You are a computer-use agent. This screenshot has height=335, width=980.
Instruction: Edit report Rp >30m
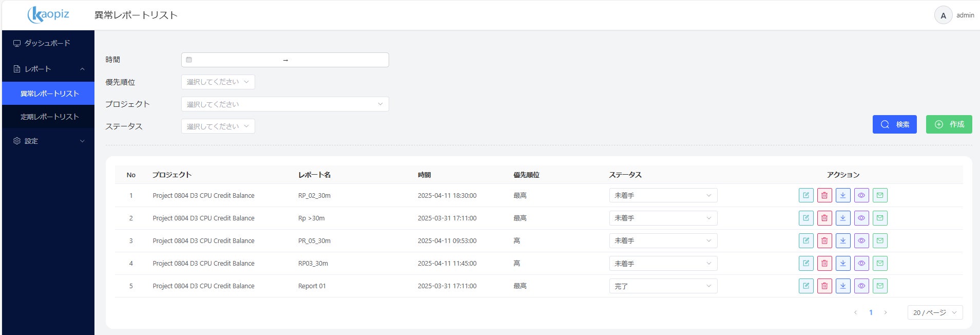pyautogui.click(x=806, y=218)
